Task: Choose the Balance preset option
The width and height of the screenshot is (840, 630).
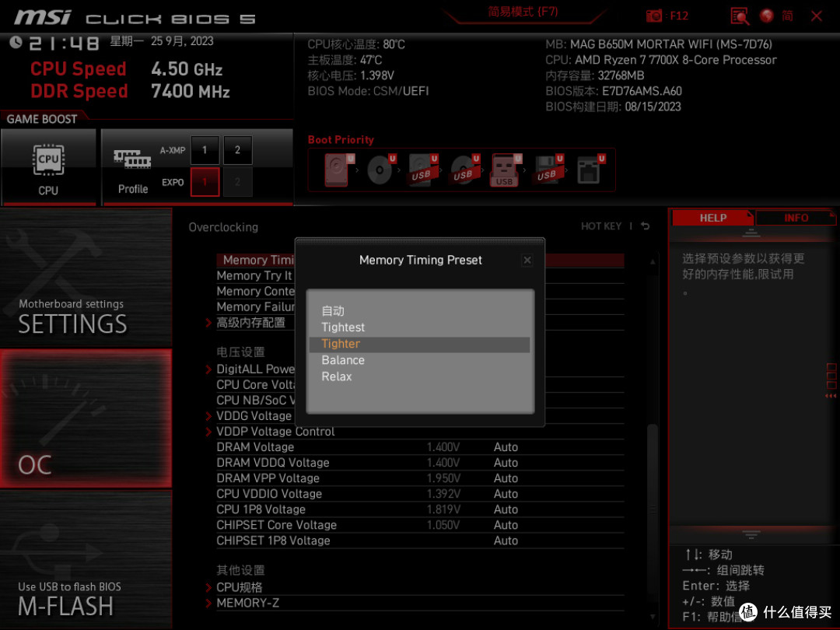Action: point(419,361)
